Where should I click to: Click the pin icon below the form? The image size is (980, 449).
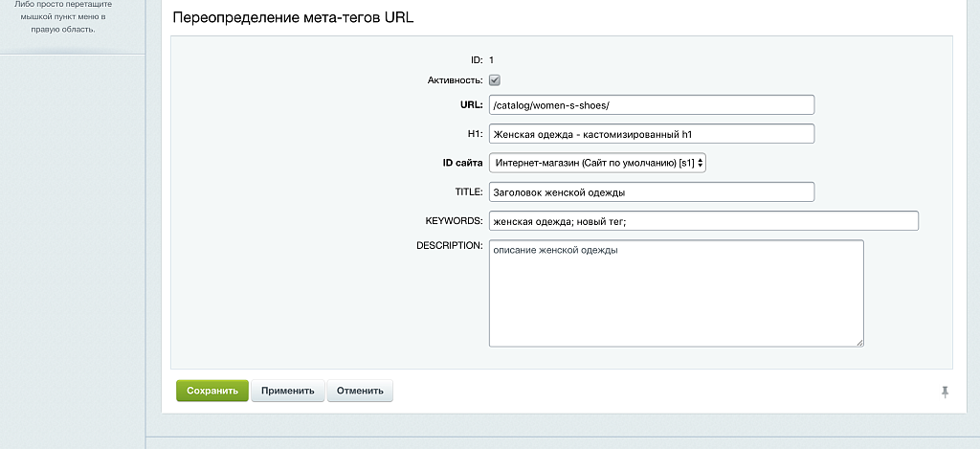pyautogui.click(x=945, y=392)
